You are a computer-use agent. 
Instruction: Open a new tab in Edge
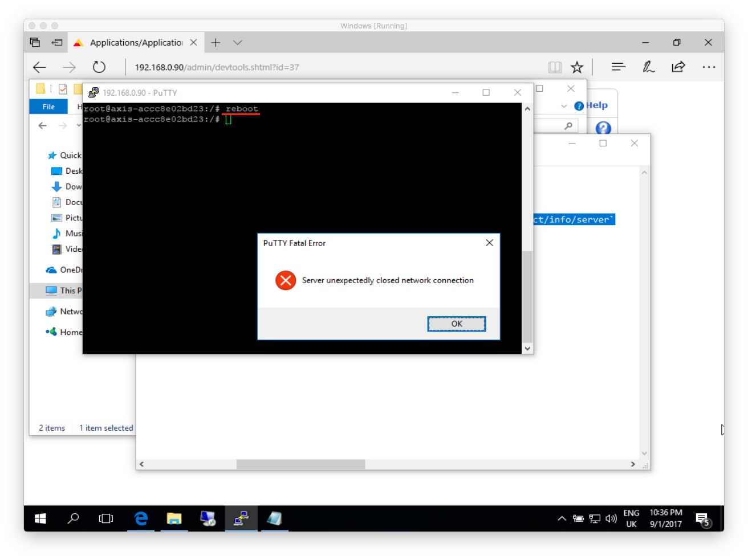point(216,43)
